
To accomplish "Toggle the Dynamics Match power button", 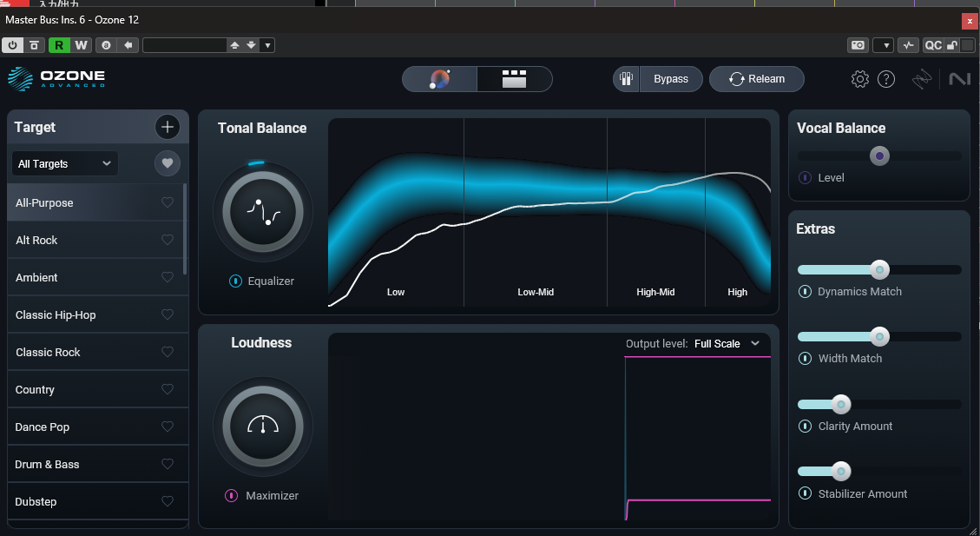I will tap(805, 291).
